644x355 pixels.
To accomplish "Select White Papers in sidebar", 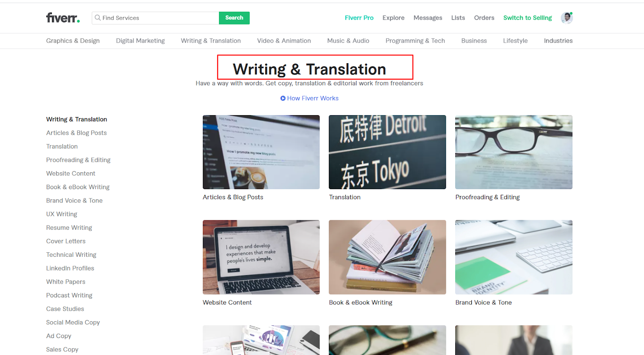I will 66,282.
